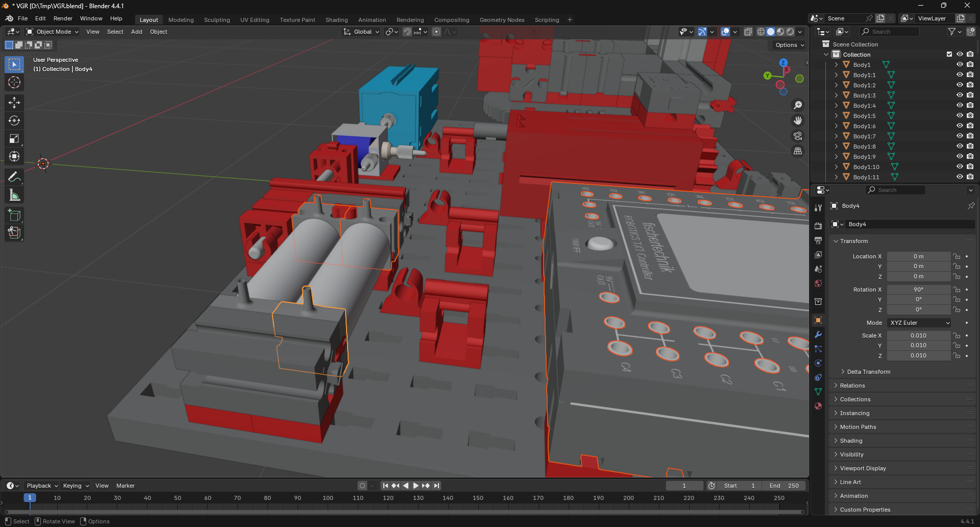Click the Add Cube tool icon

pyautogui.click(x=14, y=215)
